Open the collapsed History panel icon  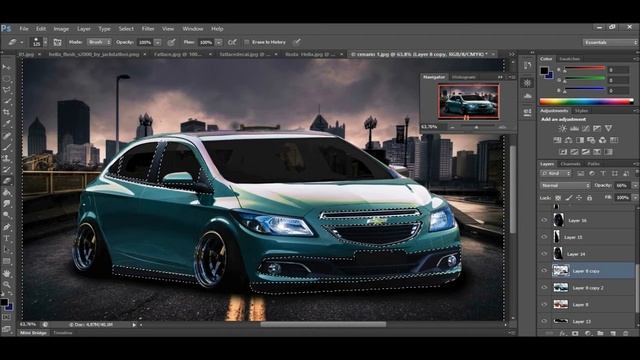coord(527,66)
